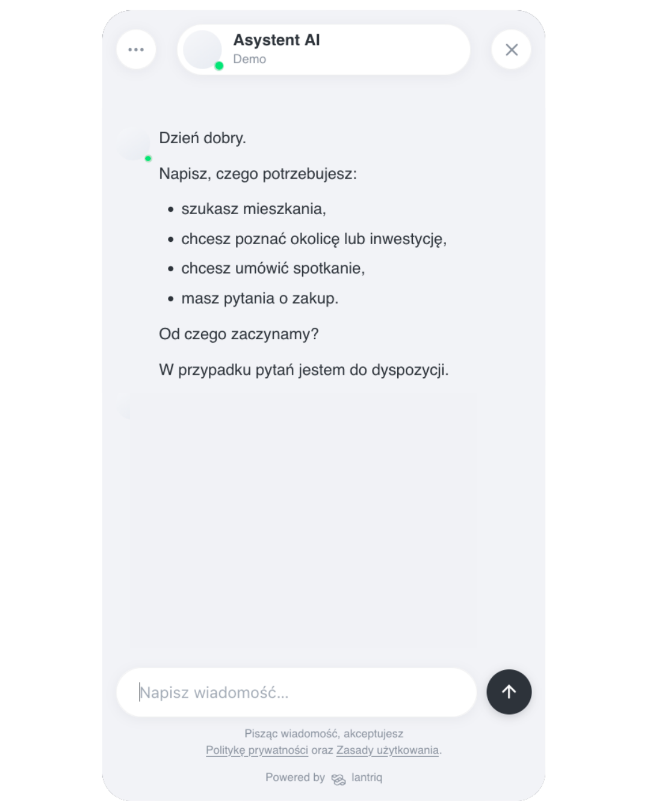Image resolution: width=650 pixels, height=812 pixels.
Task: Click the 'Od czego zaczynamy?' message line
Action: tap(239, 334)
